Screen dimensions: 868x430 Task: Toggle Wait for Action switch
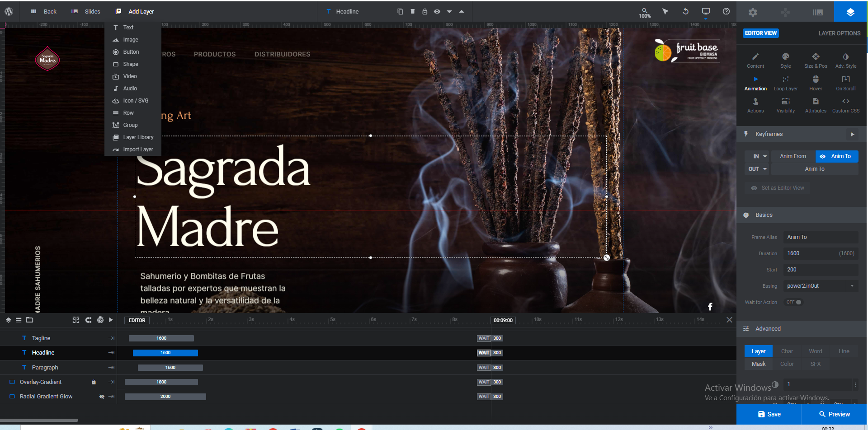coord(794,302)
